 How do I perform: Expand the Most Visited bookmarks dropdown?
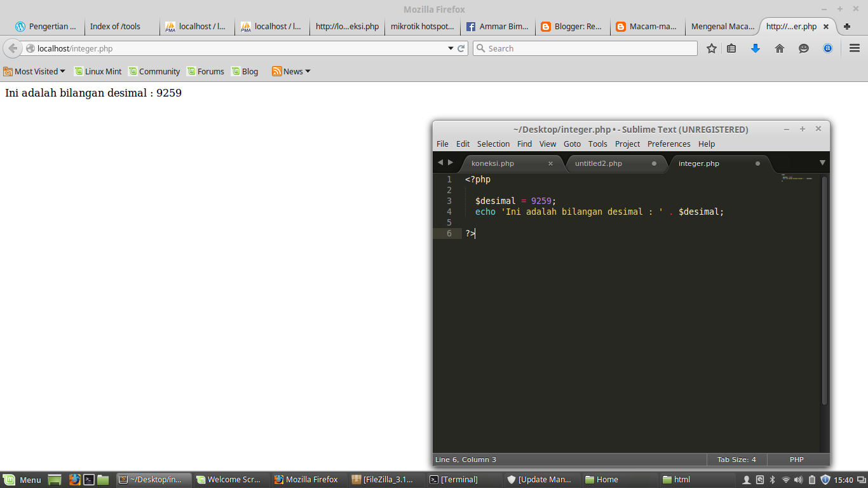(35, 71)
